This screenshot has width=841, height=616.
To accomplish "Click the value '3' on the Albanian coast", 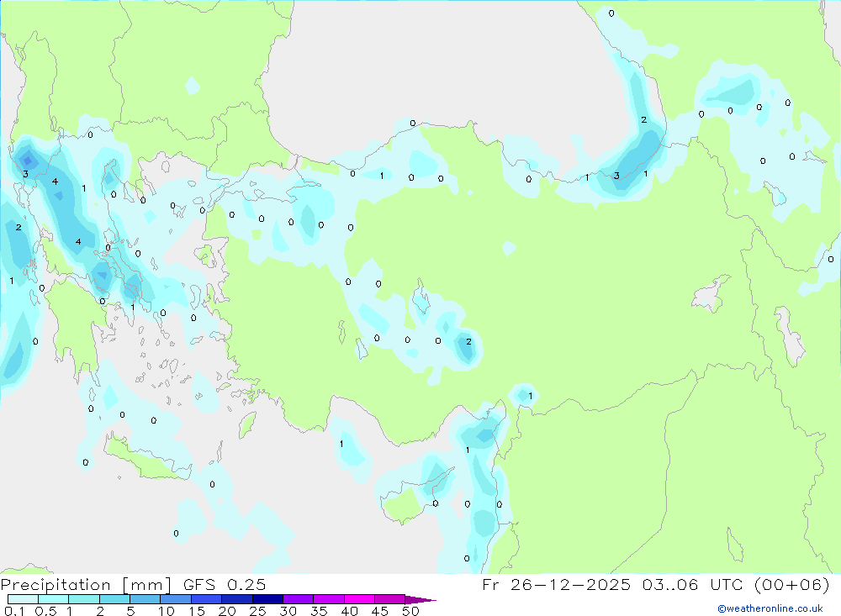I will click(26, 174).
